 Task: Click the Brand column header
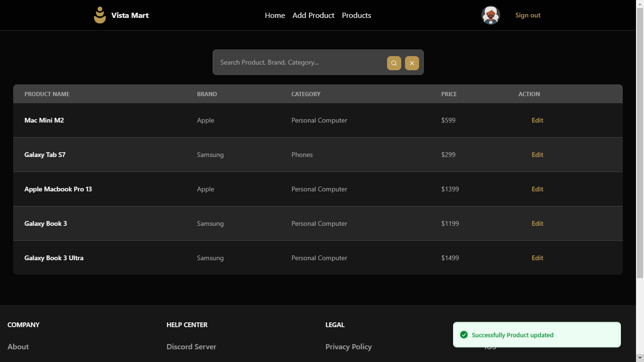207,94
